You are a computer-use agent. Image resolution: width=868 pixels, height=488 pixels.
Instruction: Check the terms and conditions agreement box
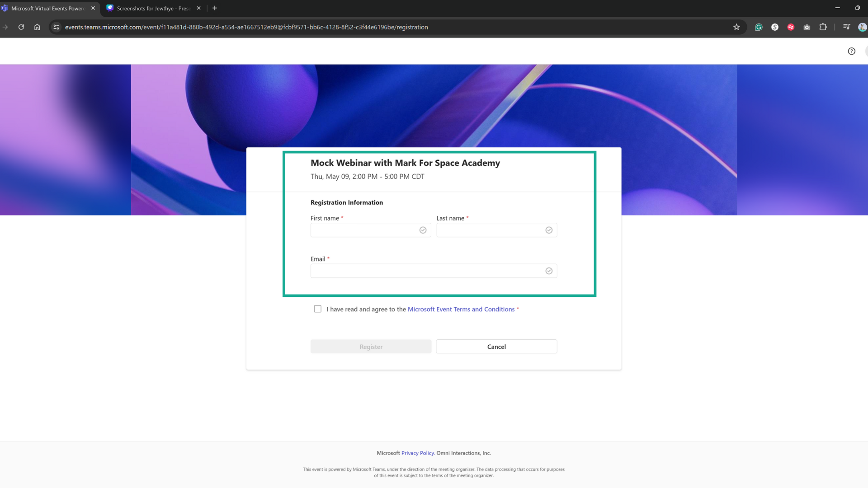click(x=318, y=309)
